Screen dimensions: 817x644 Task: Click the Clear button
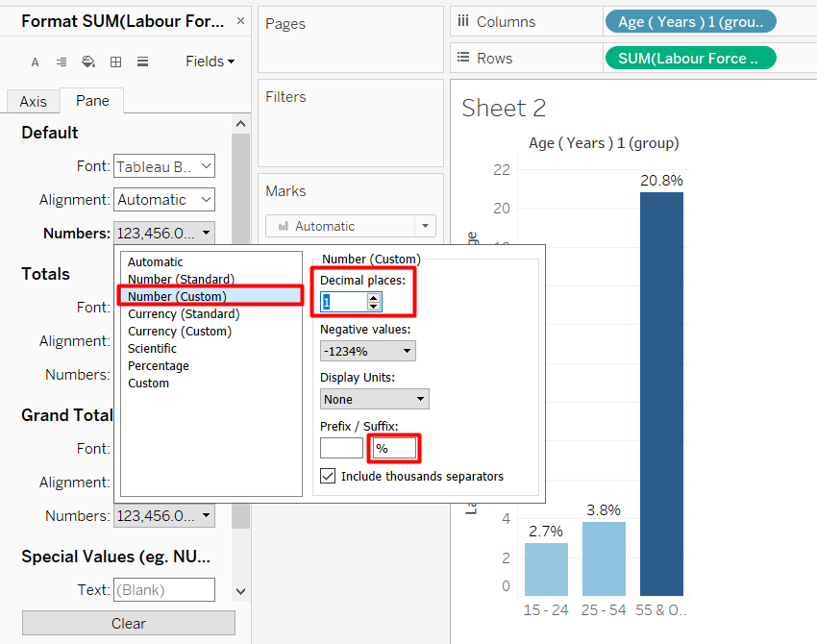(x=128, y=623)
